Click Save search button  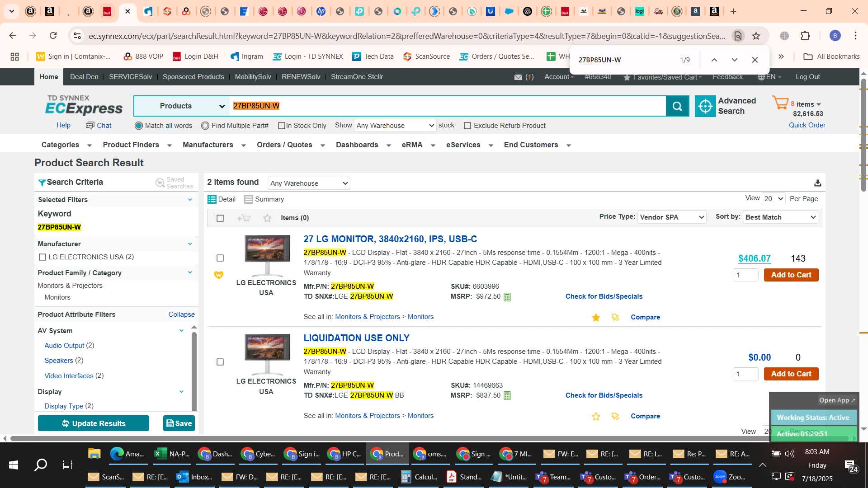179,423
